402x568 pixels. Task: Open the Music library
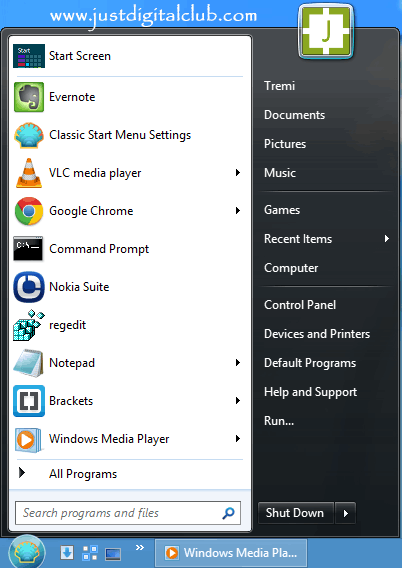point(280,173)
